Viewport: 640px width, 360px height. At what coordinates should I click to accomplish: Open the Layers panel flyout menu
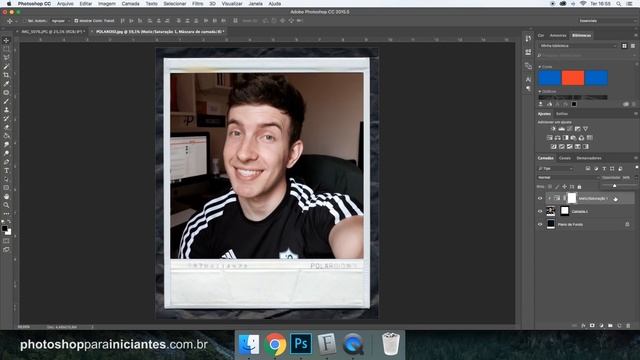coord(636,158)
